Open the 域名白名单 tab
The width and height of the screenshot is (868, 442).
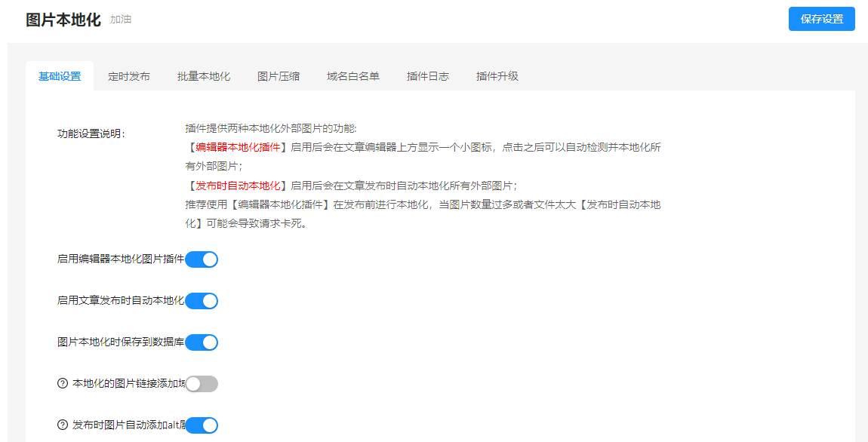point(353,76)
